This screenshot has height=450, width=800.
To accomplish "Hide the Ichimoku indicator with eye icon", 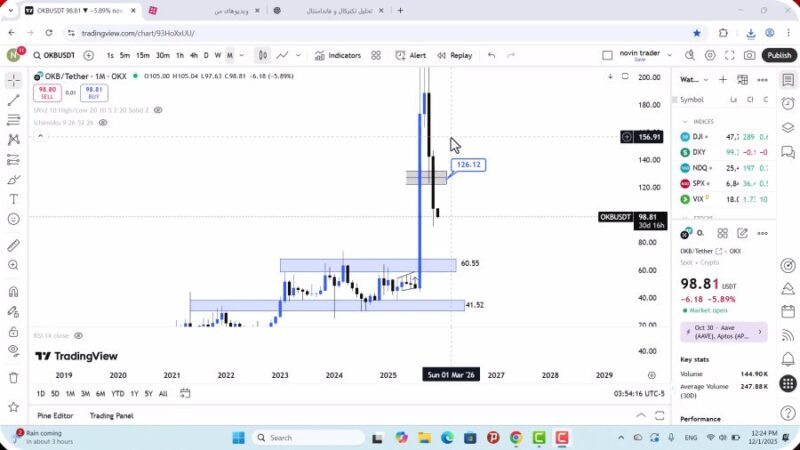I will pyautogui.click(x=104, y=123).
